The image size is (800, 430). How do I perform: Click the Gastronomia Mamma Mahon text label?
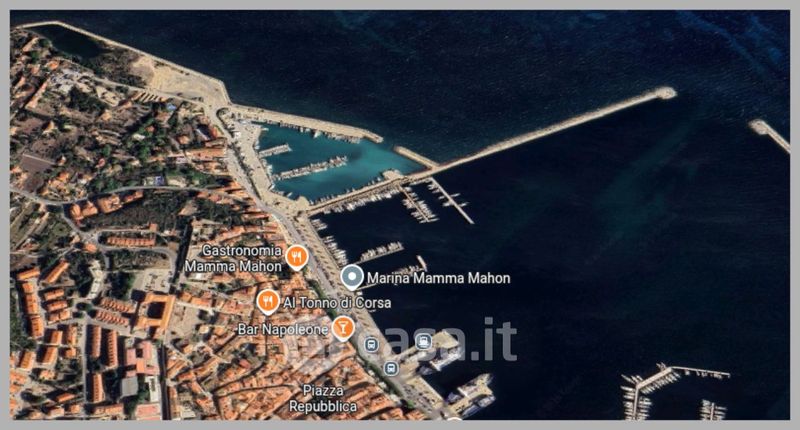(234, 258)
